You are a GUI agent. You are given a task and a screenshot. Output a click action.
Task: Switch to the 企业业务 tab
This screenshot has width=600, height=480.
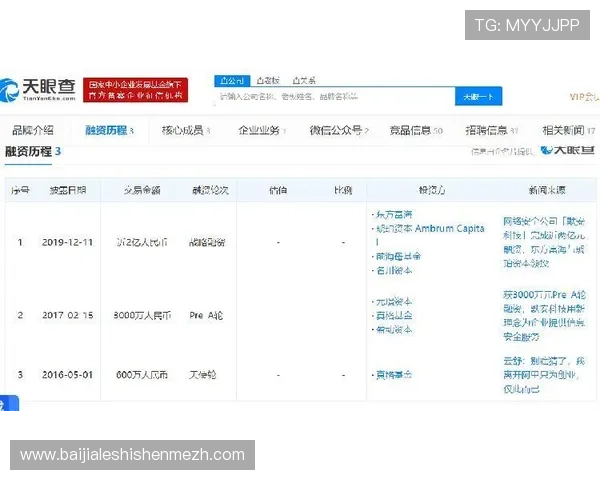tap(262, 131)
